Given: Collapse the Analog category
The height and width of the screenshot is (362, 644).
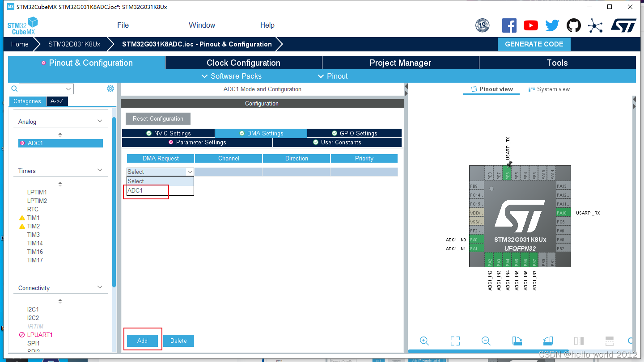Looking at the screenshot, I should pos(100,121).
